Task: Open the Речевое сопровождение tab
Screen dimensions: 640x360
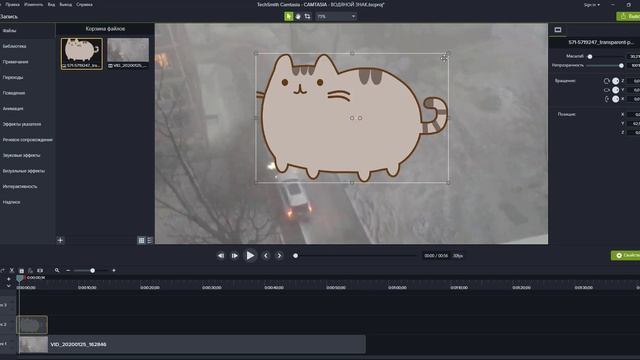Action: (x=27, y=140)
